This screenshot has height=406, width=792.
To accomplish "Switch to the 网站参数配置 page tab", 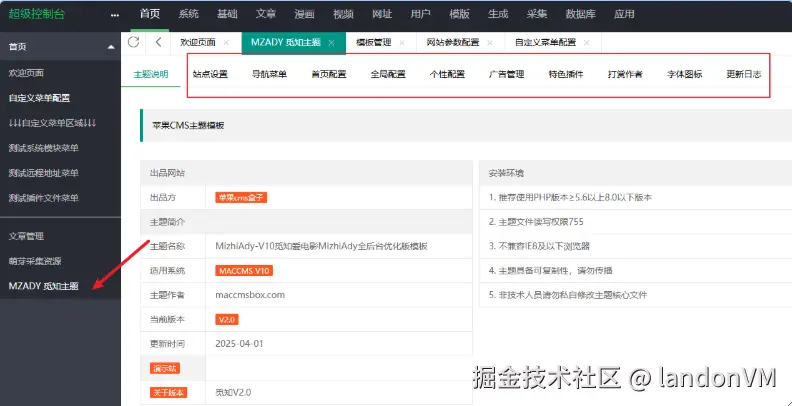I will 453,42.
